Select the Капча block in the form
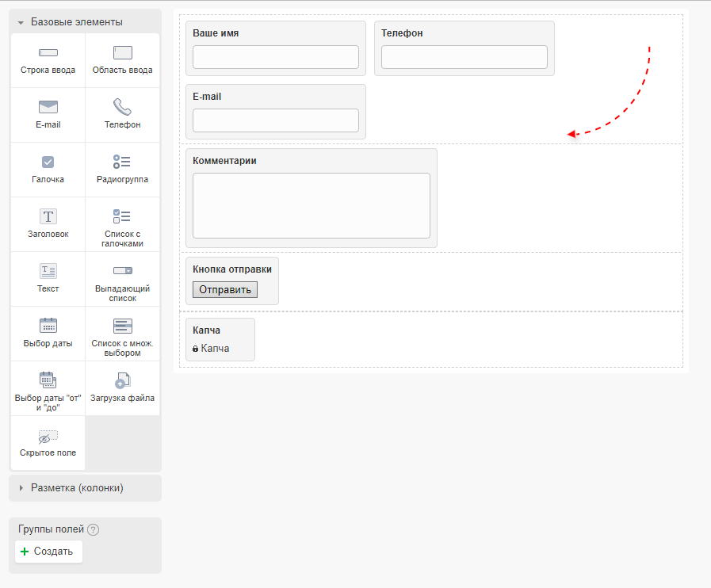The image size is (711, 588). click(220, 339)
